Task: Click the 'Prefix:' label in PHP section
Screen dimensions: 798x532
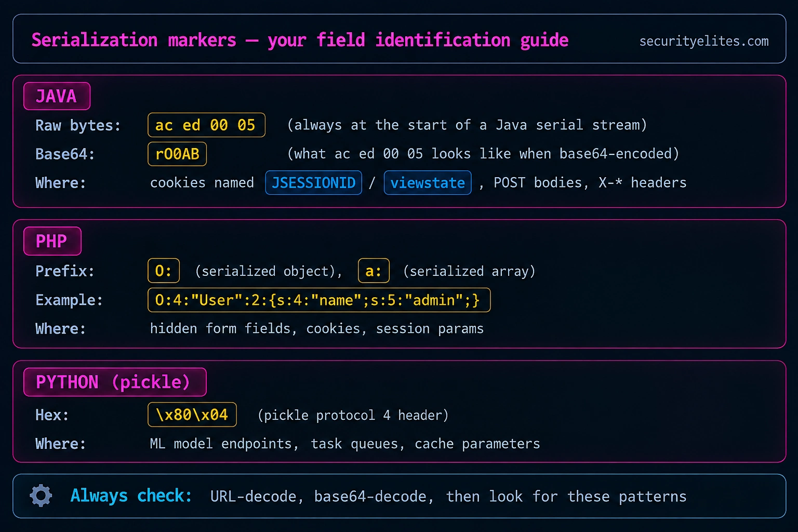Action: [x=65, y=271]
